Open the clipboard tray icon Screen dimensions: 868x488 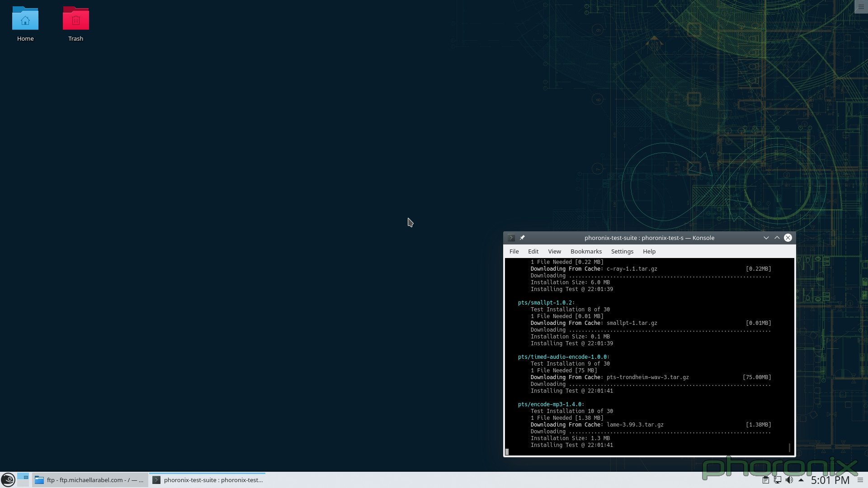[x=765, y=480]
